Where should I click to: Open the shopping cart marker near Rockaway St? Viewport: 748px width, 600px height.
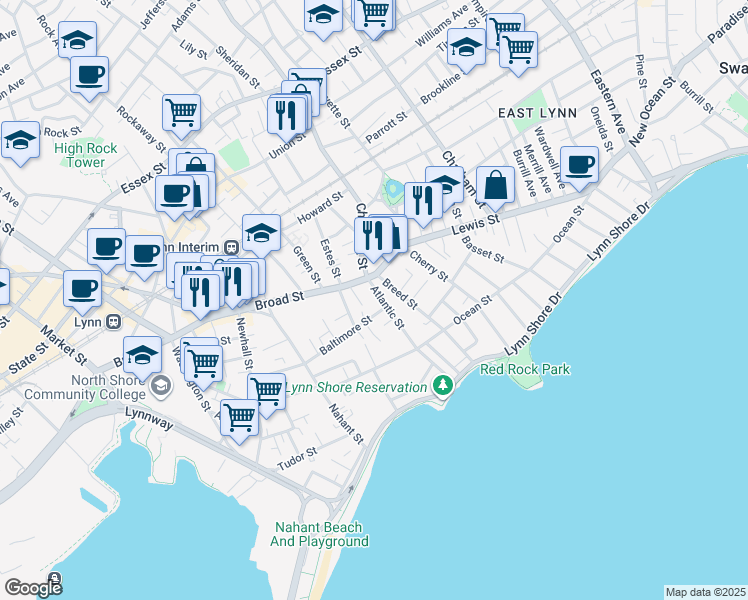pyautogui.click(x=181, y=113)
